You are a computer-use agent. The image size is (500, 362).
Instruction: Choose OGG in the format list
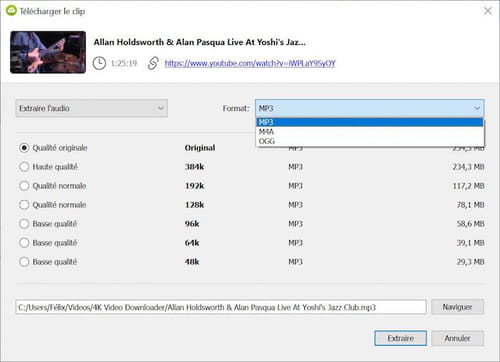(x=369, y=141)
